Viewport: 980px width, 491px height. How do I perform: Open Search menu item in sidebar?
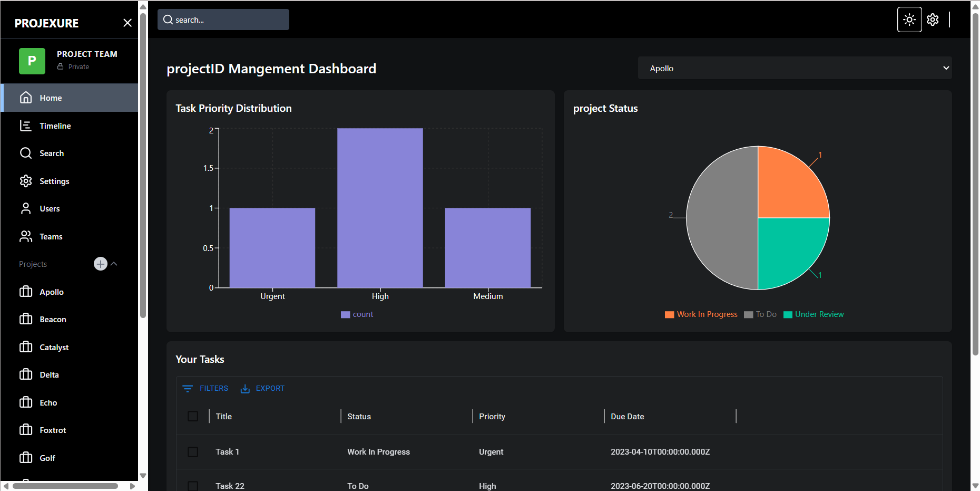[70, 153]
